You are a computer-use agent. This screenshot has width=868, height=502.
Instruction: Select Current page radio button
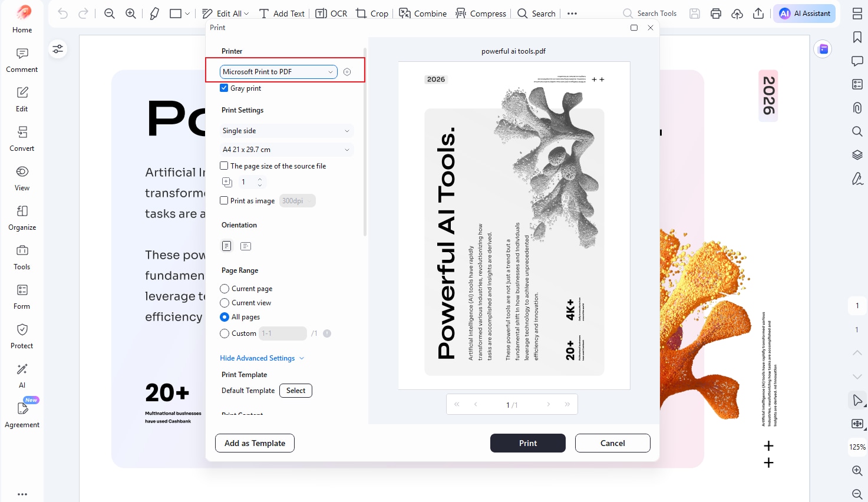click(x=225, y=289)
